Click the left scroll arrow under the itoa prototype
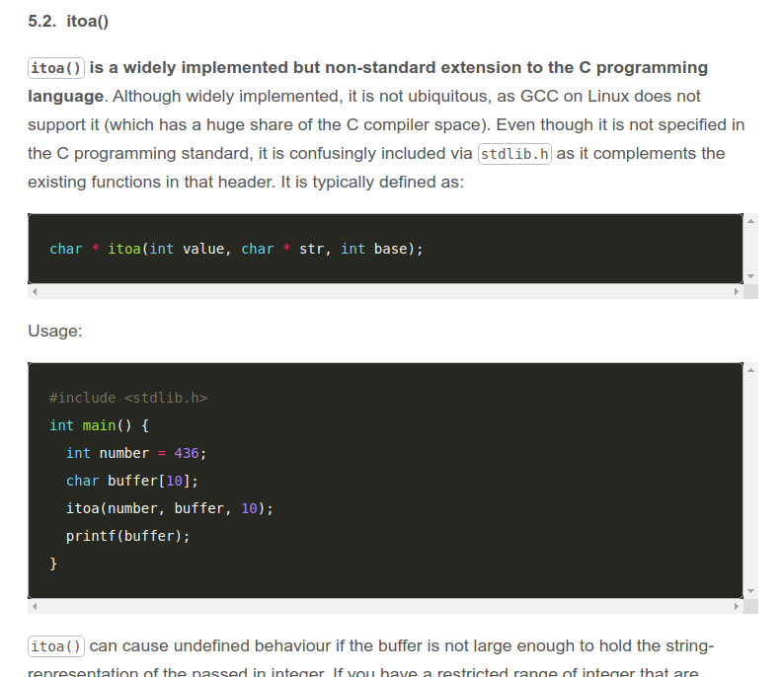This screenshot has width=784, height=677. click(35, 291)
